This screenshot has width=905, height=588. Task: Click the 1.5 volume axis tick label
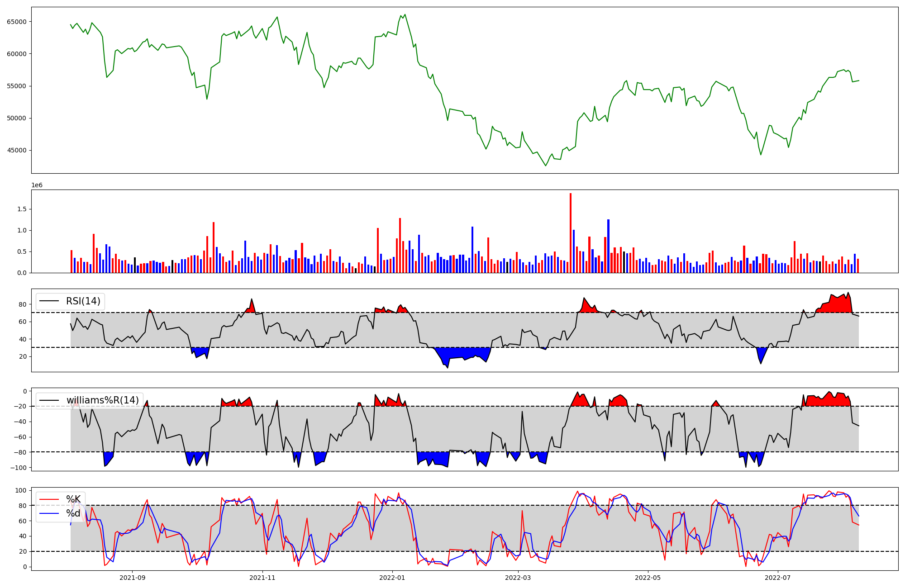pos(22,209)
